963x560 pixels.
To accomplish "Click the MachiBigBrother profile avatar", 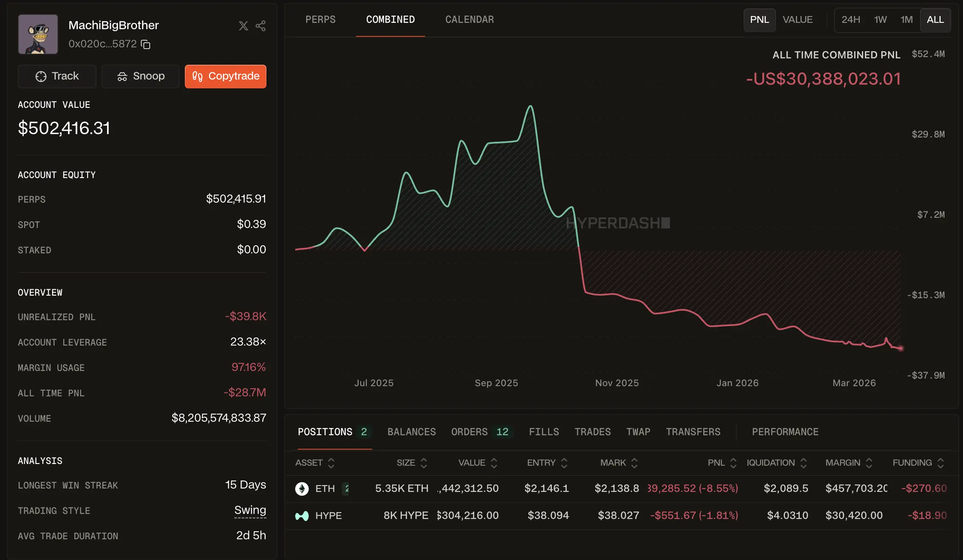I will [x=38, y=34].
